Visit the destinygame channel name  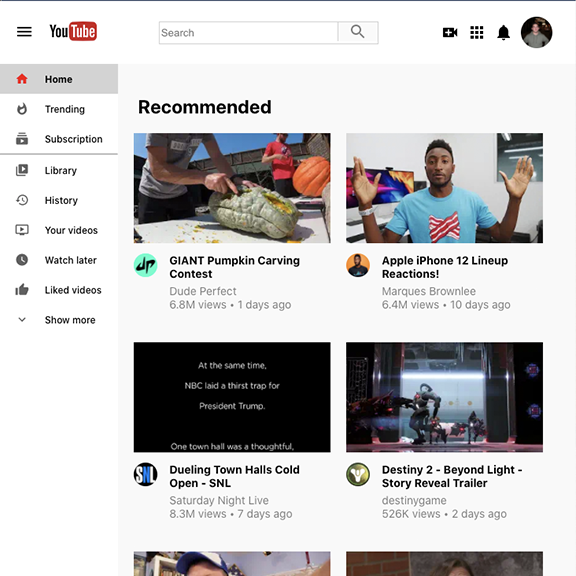(x=414, y=501)
